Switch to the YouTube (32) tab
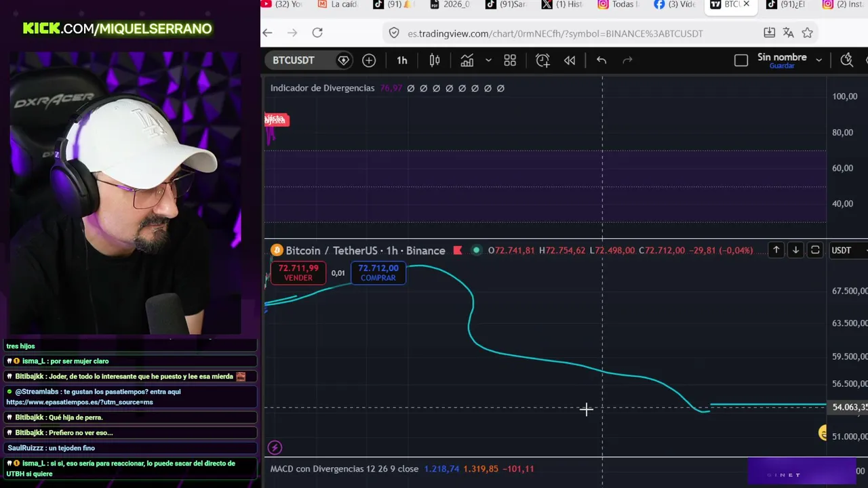868x488 pixels. (282, 5)
